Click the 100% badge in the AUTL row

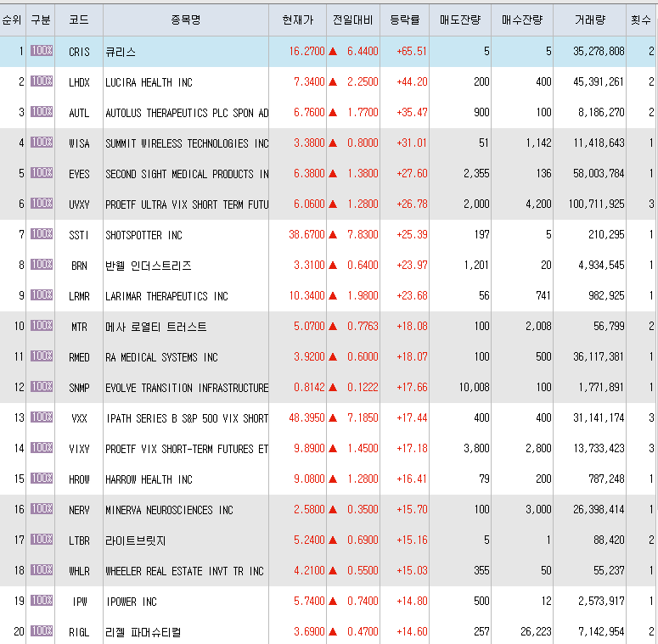coord(42,112)
